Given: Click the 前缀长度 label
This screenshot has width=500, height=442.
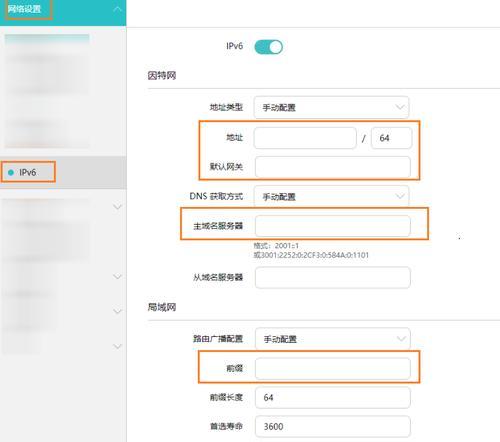Looking at the screenshot, I should (x=226, y=397).
